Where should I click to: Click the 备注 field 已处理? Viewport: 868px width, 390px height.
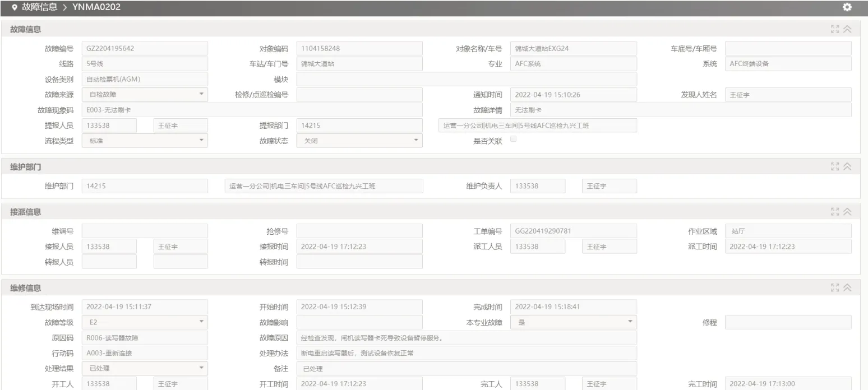[467, 368]
